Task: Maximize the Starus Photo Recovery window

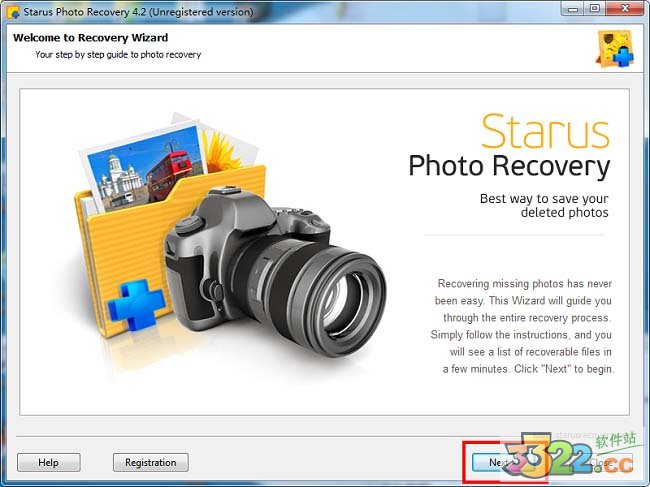Action: click(x=595, y=9)
